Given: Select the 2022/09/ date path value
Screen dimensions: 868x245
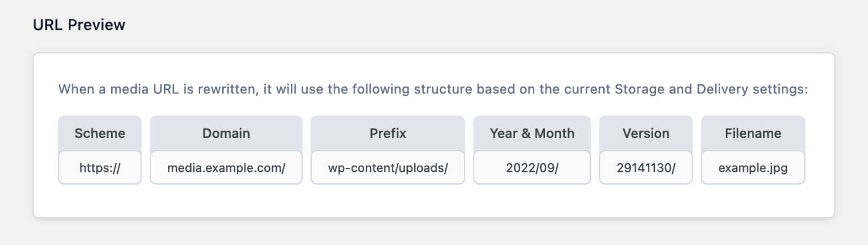Looking at the screenshot, I should pyautogui.click(x=532, y=167).
